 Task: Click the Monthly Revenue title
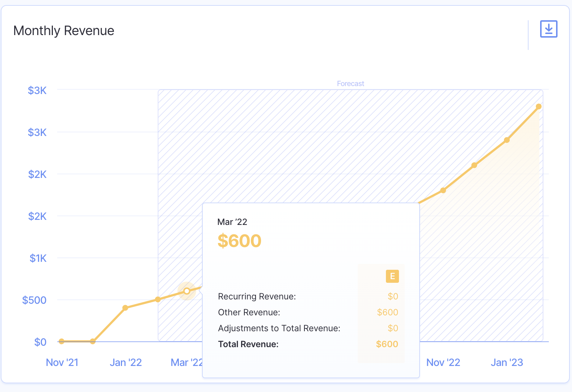[x=64, y=31]
